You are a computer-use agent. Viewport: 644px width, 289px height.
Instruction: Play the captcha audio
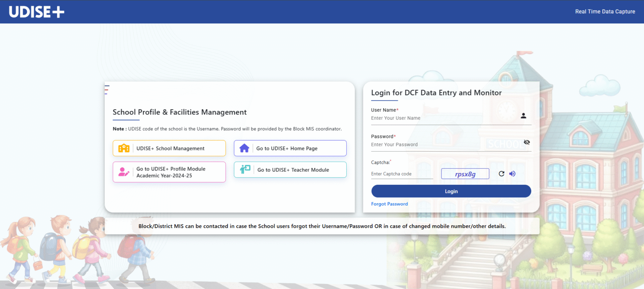point(512,173)
